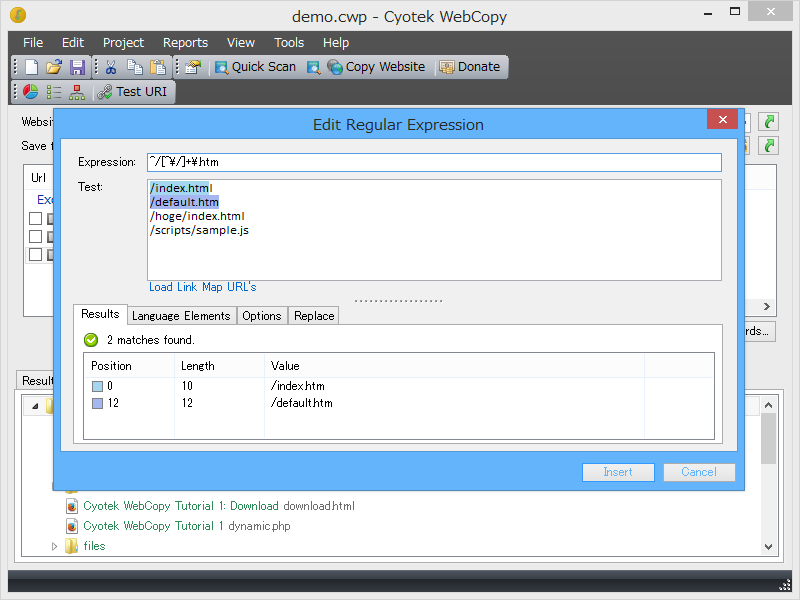Toggle the third checkbox in the Url list
The height and width of the screenshot is (600, 800).
point(35,255)
